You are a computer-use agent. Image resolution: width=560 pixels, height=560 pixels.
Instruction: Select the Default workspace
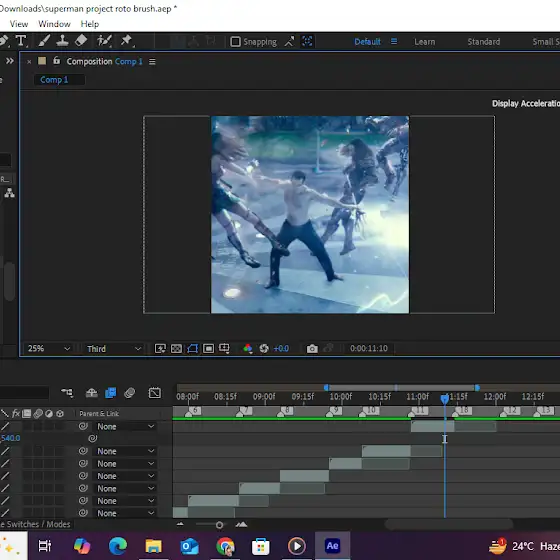367,42
